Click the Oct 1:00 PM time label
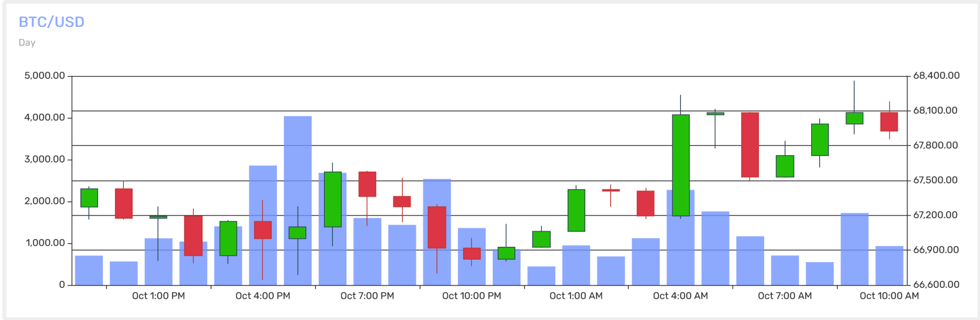Screen dimensions: 980x320 tap(158, 296)
